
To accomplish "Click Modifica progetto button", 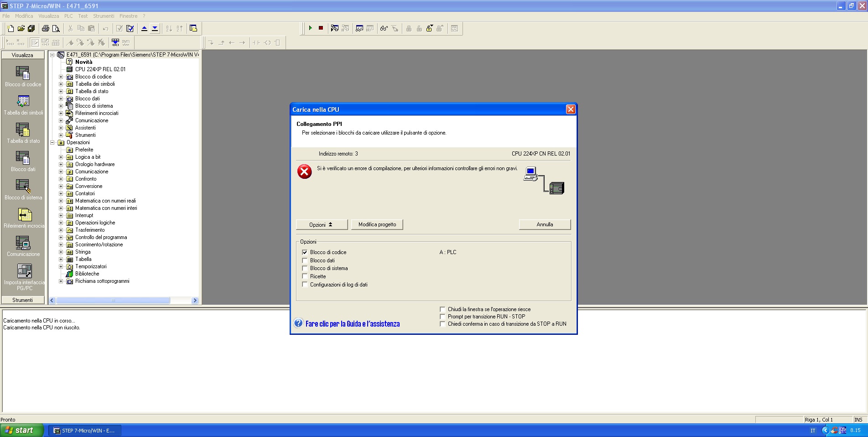I will point(377,224).
